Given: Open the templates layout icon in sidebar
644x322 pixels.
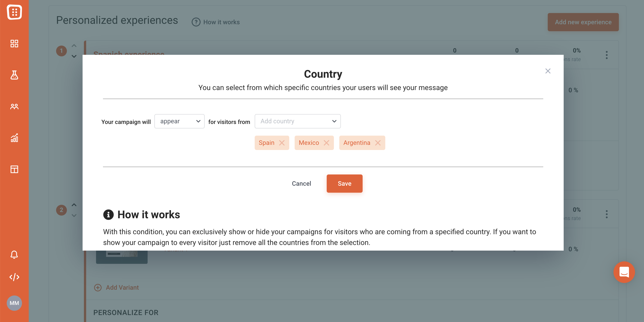Looking at the screenshot, I should click(14, 169).
